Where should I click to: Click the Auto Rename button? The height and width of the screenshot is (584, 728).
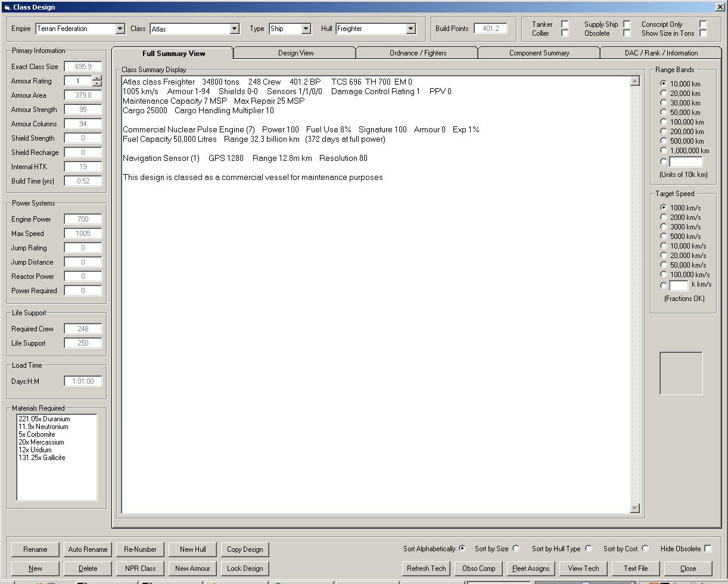pyautogui.click(x=88, y=549)
